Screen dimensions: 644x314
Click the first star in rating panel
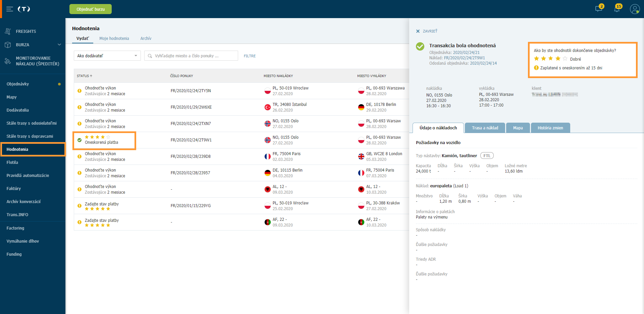(536, 59)
